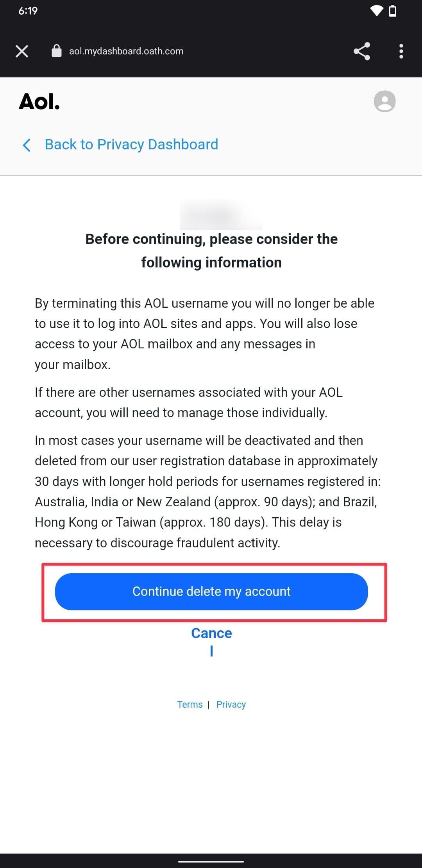Open the Privacy footer link
The image size is (422, 868).
pos(231,705)
